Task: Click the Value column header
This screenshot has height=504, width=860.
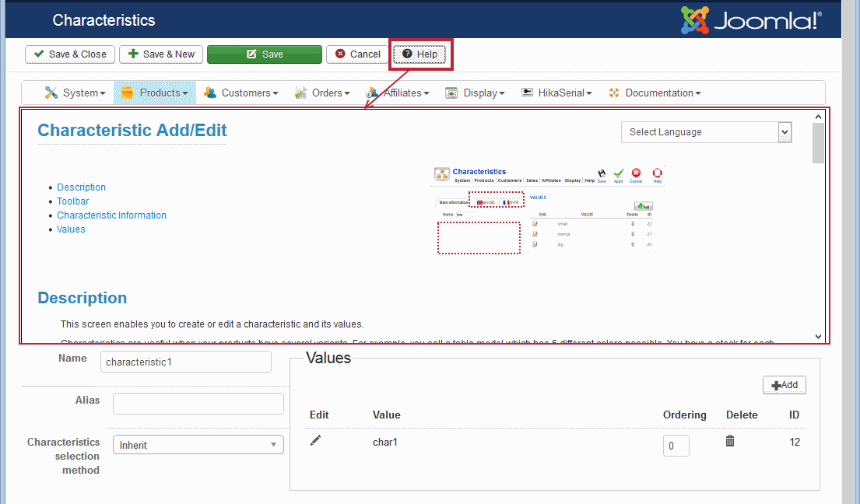Action: tap(387, 415)
